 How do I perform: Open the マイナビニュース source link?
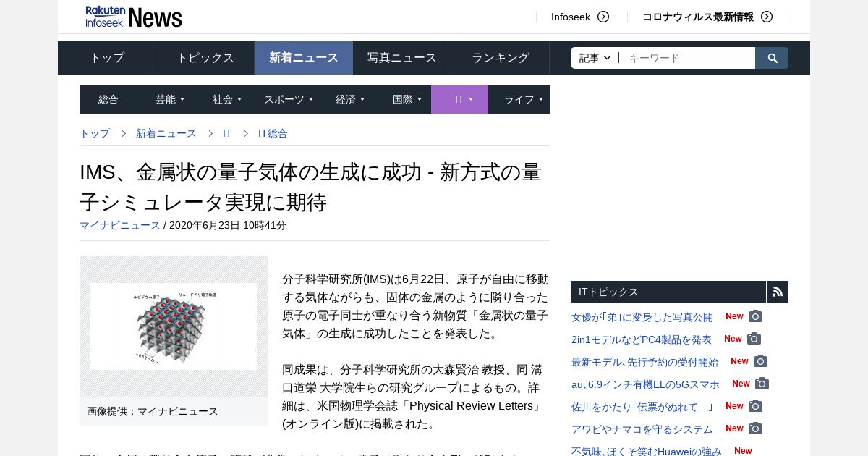click(120, 225)
